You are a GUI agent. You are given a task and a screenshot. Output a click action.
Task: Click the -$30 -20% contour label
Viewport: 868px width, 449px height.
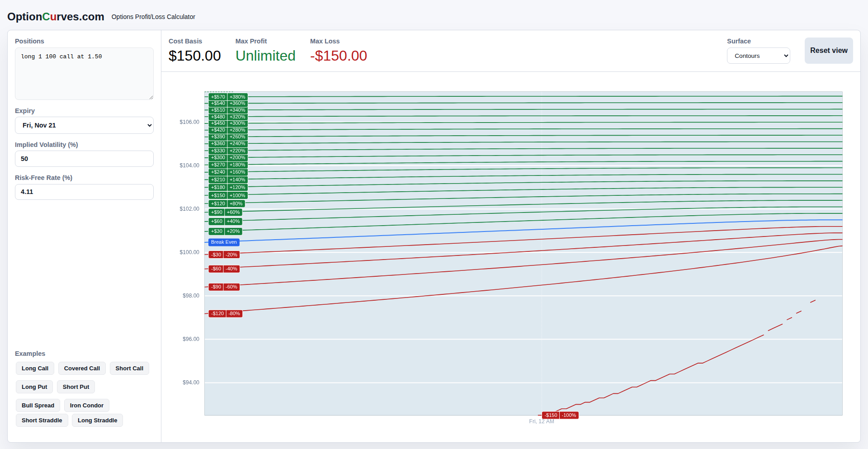pos(224,255)
